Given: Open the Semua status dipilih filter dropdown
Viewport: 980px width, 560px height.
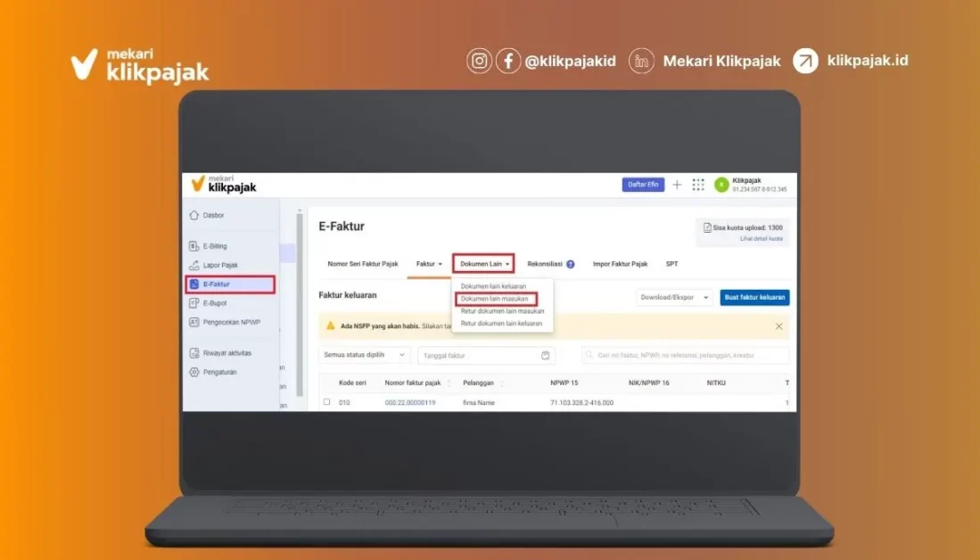Looking at the screenshot, I should tap(364, 355).
